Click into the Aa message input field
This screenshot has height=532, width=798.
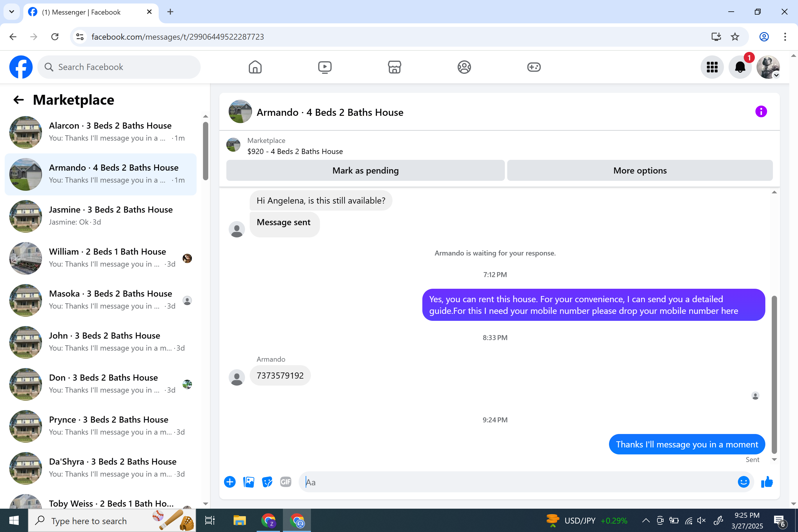tap(518, 482)
